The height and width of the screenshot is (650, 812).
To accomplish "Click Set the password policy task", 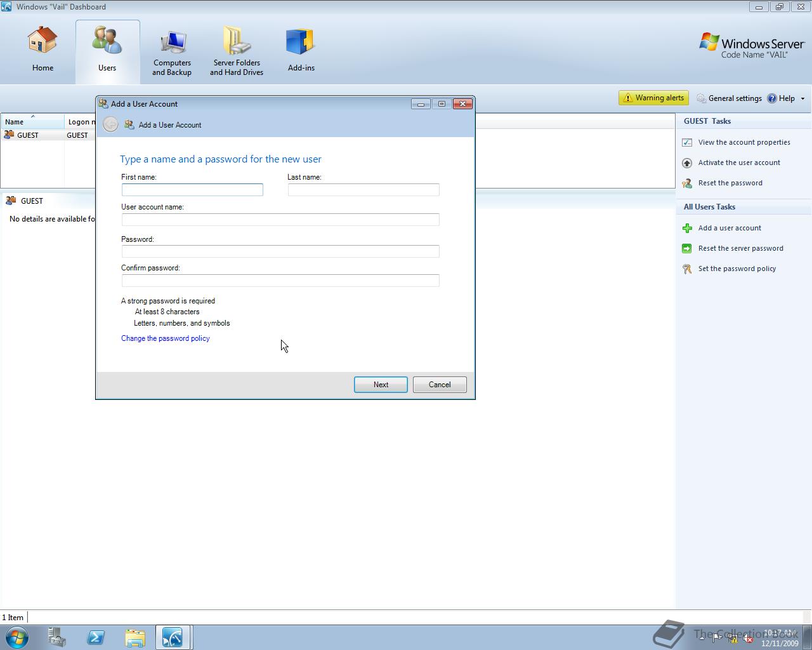I will pyautogui.click(x=737, y=269).
